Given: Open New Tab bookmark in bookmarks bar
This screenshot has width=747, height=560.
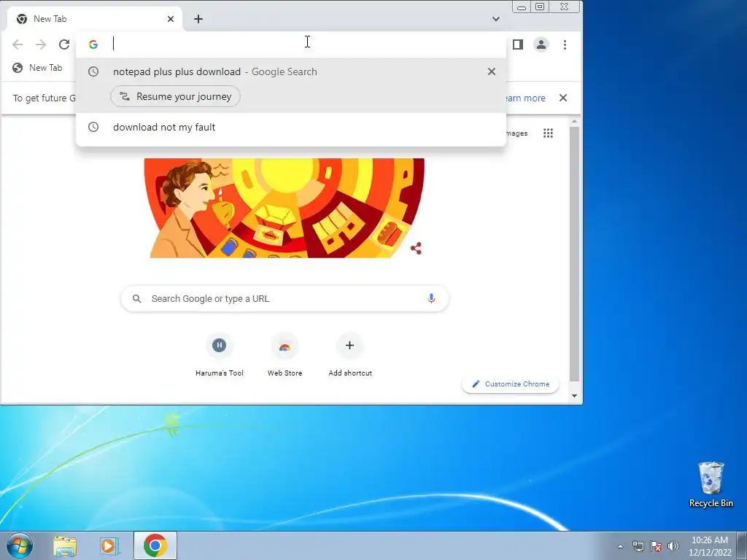Looking at the screenshot, I should click(x=37, y=68).
